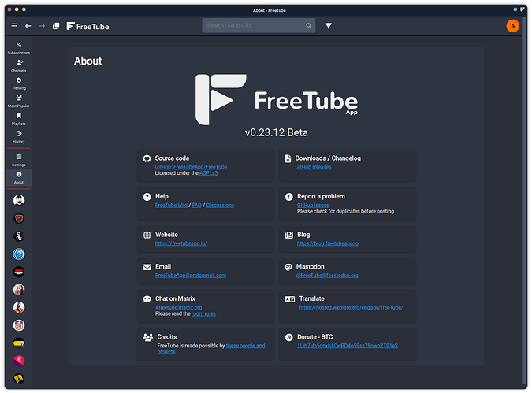Open first subscribed channel avatar in sidebar
The image size is (532, 393).
coord(19,200)
